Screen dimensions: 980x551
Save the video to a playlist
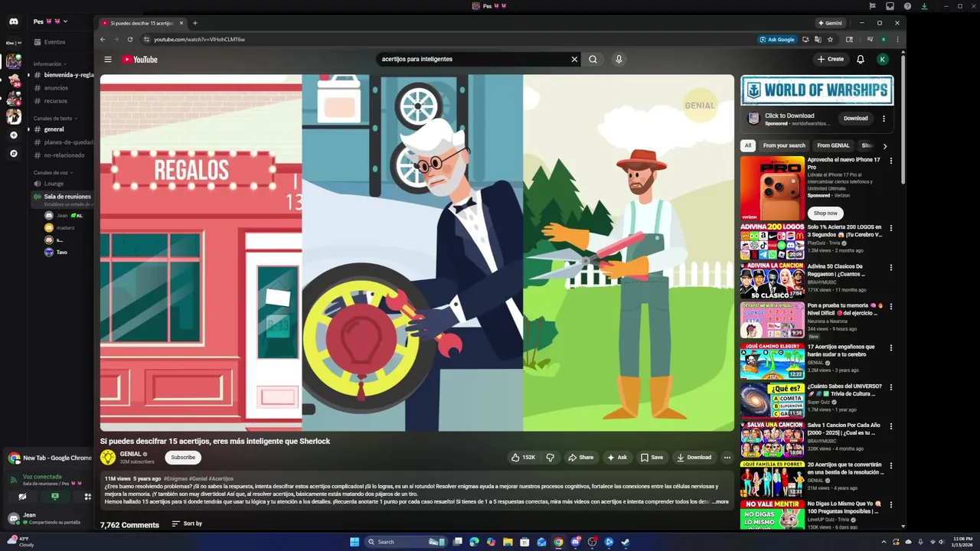pyautogui.click(x=652, y=457)
